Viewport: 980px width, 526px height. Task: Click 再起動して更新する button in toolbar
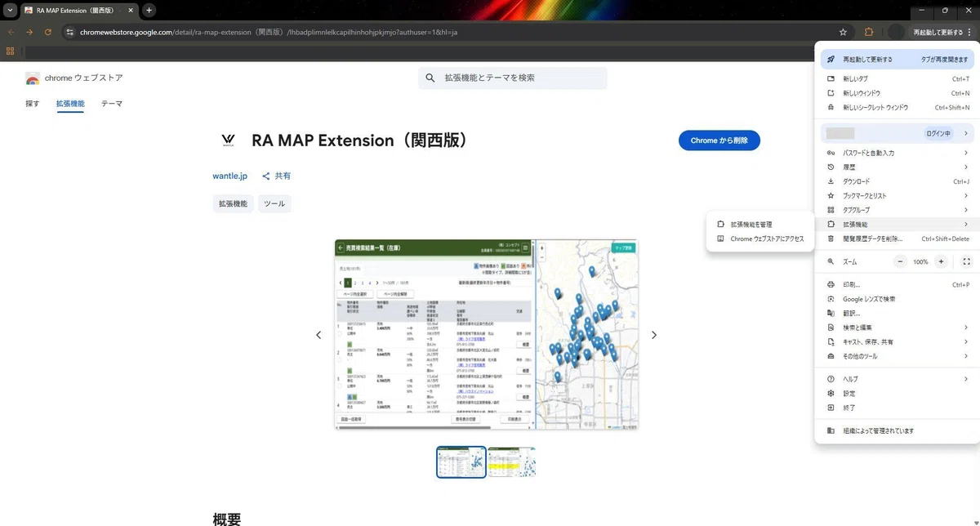click(x=938, y=32)
